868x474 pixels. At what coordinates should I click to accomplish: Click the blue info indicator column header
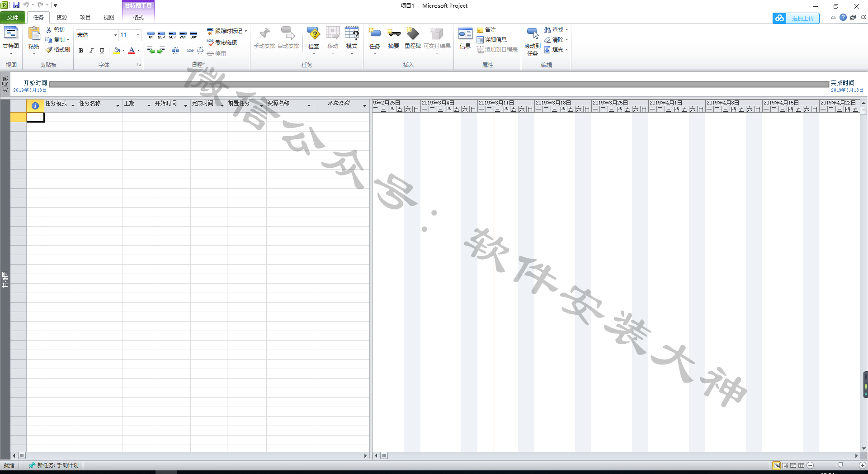point(35,105)
